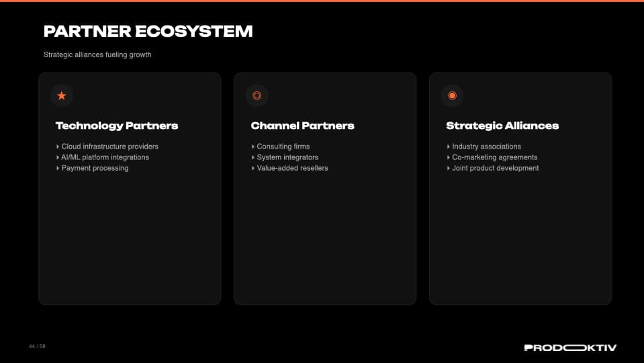Click the 'Co-marketing agreements' bullet
The image size is (644, 363).
[494, 157]
